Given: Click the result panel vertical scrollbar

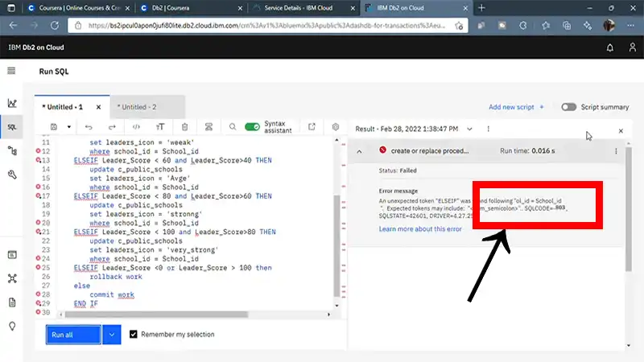Looking at the screenshot, I should point(629,209).
